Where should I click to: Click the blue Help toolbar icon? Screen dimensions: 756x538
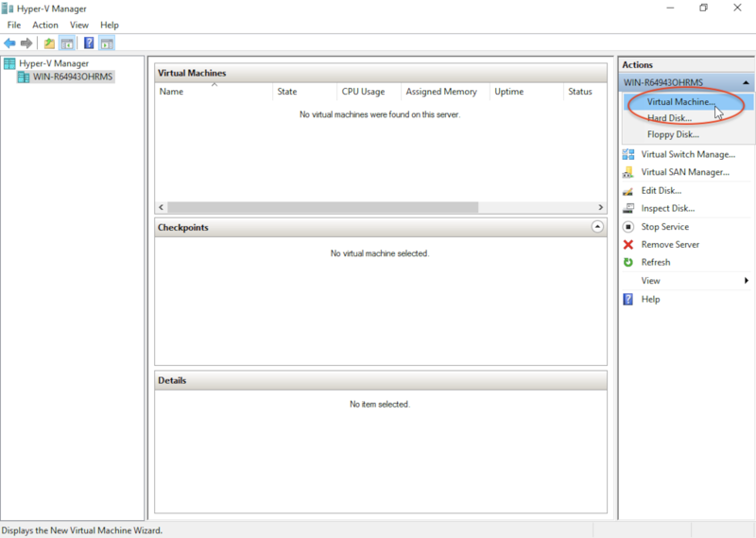click(89, 43)
